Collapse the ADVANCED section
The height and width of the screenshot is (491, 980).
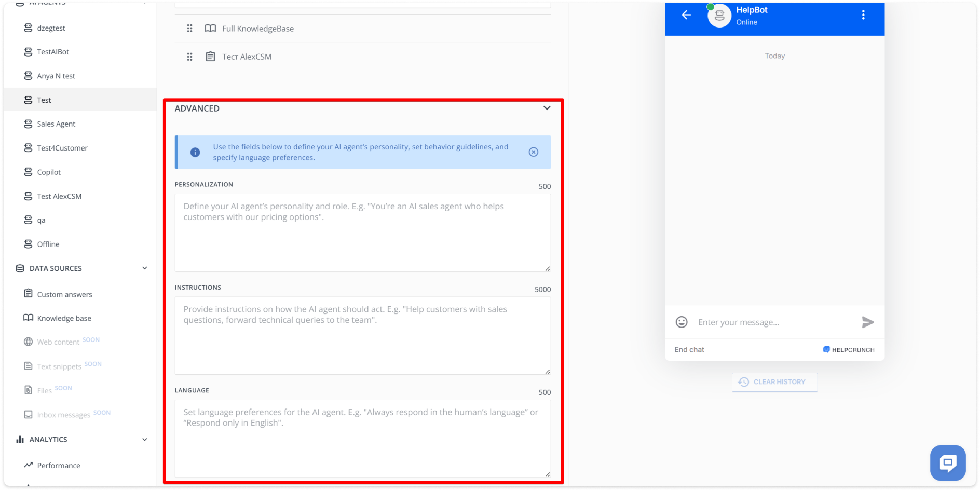point(547,108)
